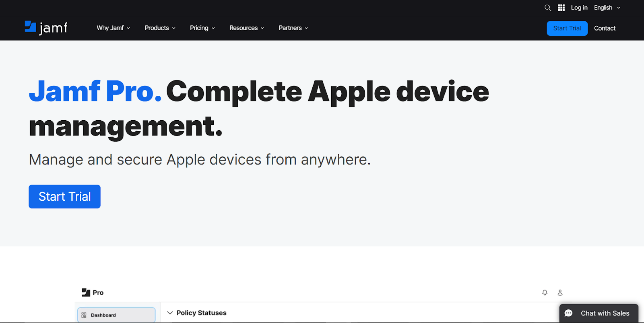This screenshot has width=644, height=323.
Task: Open the apps grid icon
Action: click(561, 8)
